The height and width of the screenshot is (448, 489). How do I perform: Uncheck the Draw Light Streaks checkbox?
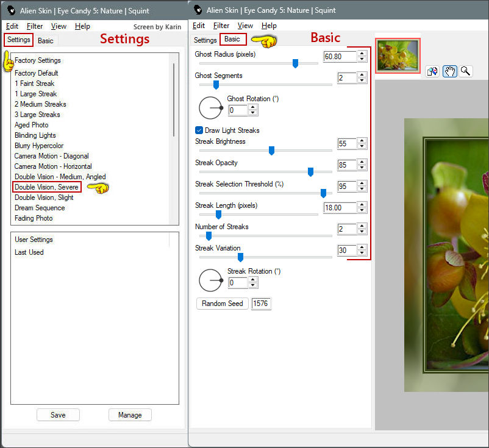click(x=199, y=130)
